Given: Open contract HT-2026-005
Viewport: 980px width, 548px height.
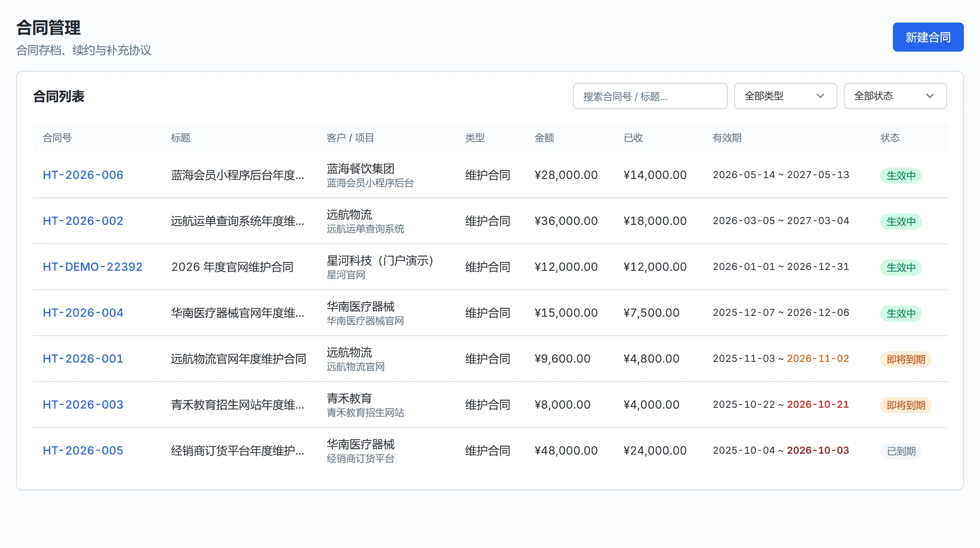Looking at the screenshot, I should (x=83, y=451).
